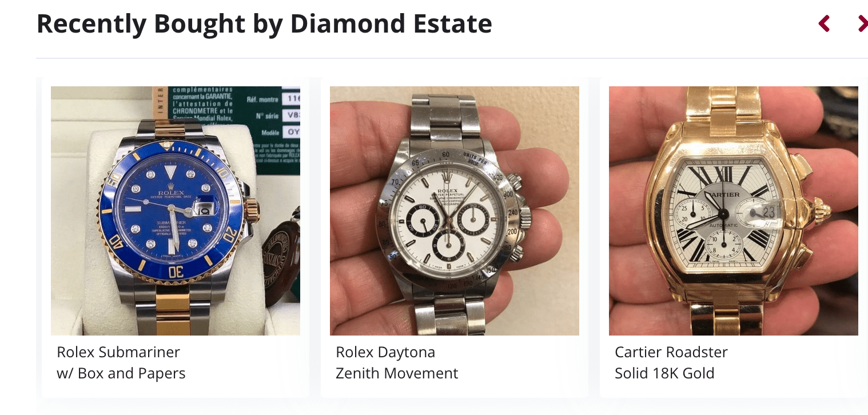Image resolution: width=868 pixels, height=415 pixels.
Task: Open the blue Rolex Submariner photo
Action: pyautogui.click(x=176, y=210)
